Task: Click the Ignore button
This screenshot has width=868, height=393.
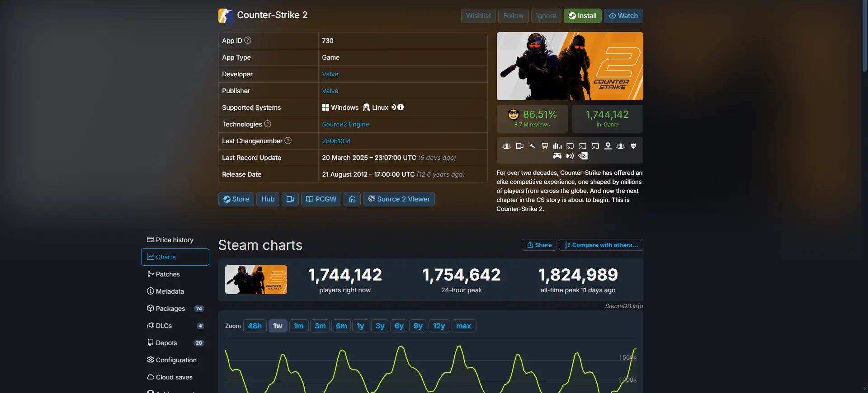Action: (546, 16)
